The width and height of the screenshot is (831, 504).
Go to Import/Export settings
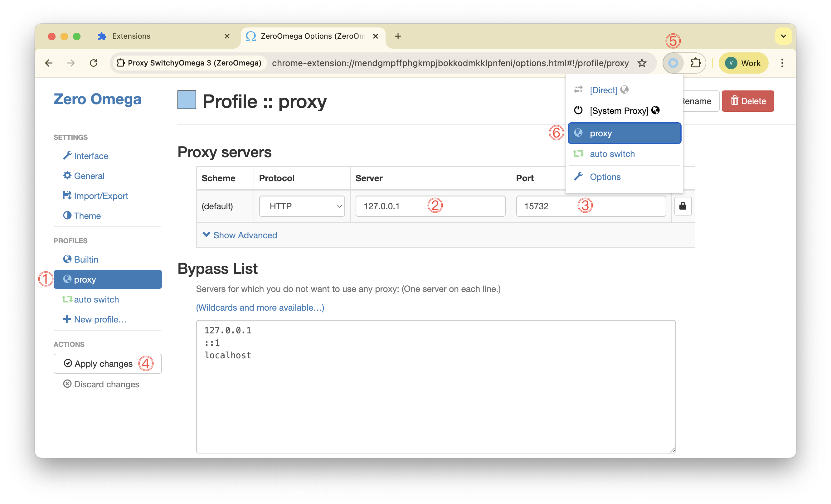[x=101, y=196]
